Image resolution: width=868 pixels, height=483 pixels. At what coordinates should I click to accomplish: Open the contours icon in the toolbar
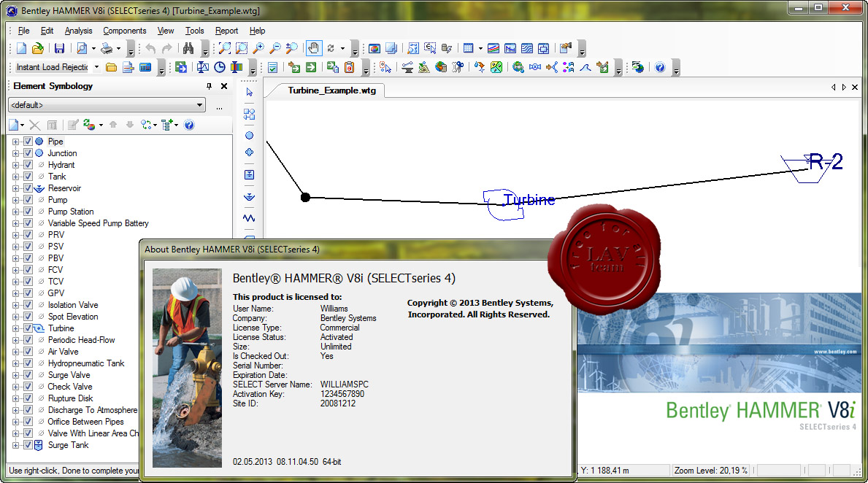(x=526, y=49)
